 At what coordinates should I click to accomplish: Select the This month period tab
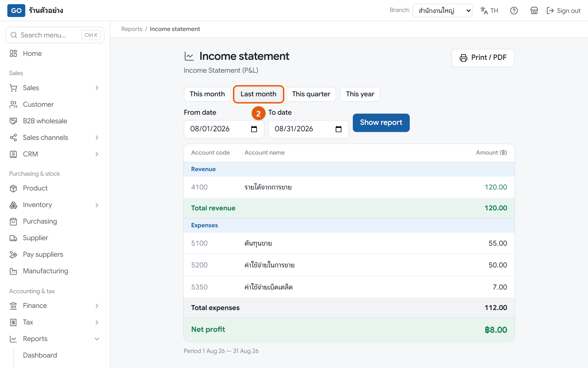pyautogui.click(x=207, y=94)
